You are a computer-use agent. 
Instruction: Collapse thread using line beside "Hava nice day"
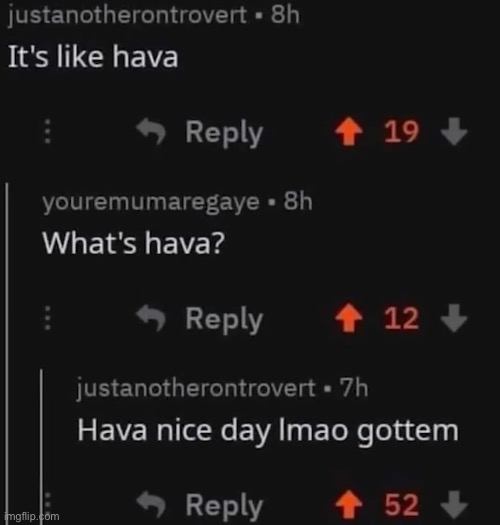tap(41, 446)
